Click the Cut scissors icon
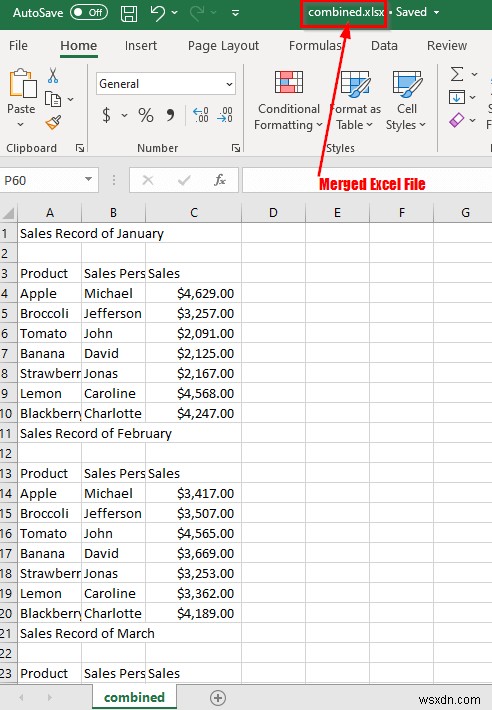492x710 pixels. (53, 76)
